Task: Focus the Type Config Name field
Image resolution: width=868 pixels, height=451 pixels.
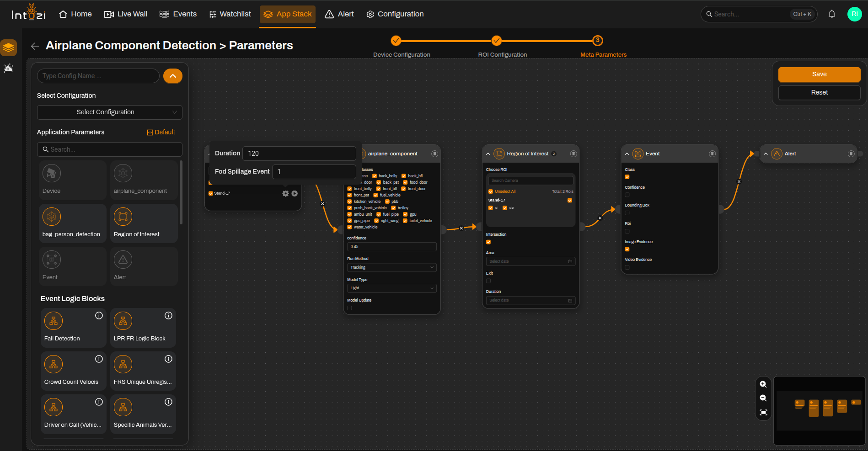Action: click(x=98, y=76)
